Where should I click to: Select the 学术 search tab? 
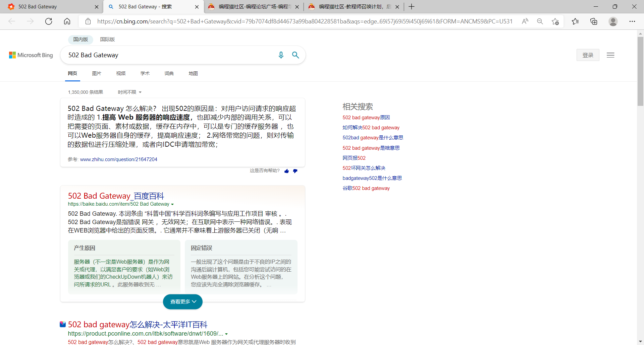145,73
